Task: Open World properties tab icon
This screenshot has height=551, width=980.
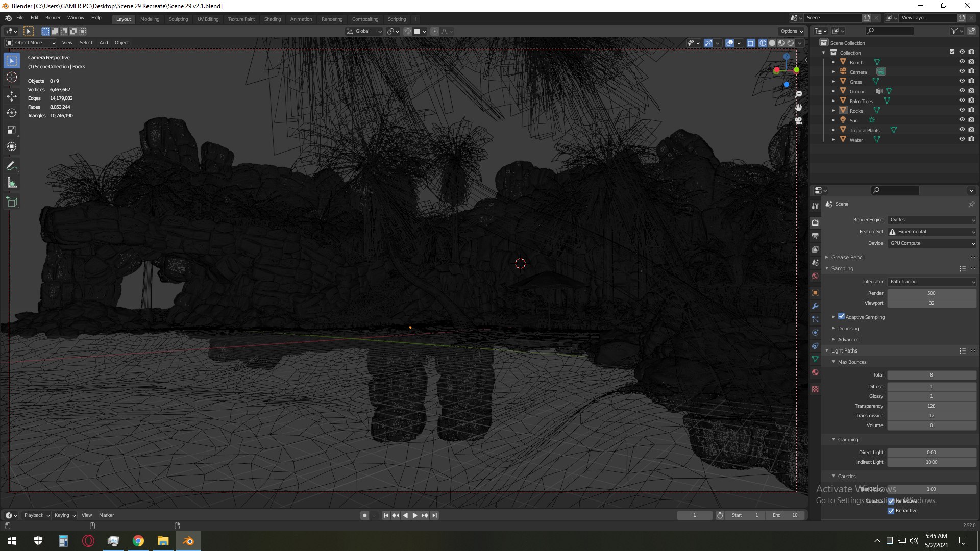Action: 815,276
